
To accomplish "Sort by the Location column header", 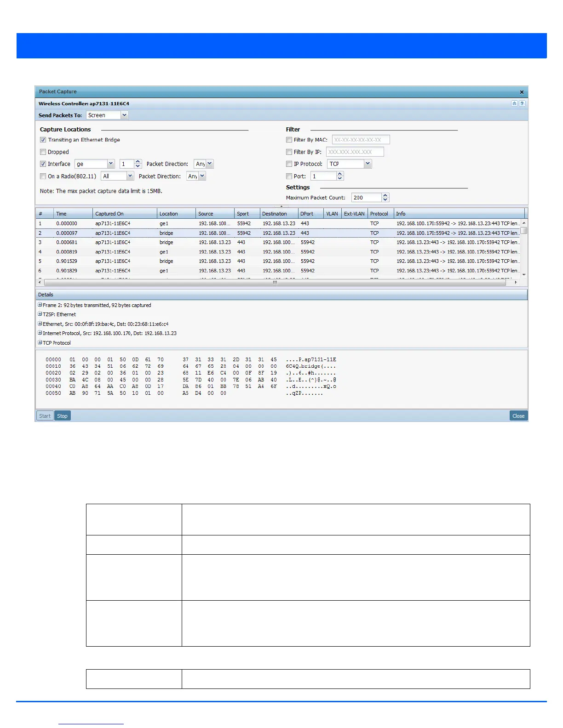I will (x=176, y=214).
